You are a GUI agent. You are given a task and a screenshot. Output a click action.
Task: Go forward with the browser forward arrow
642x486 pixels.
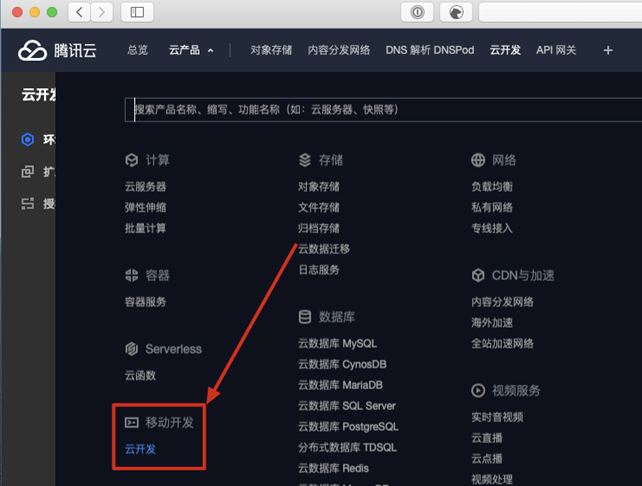pyautogui.click(x=101, y=12)
